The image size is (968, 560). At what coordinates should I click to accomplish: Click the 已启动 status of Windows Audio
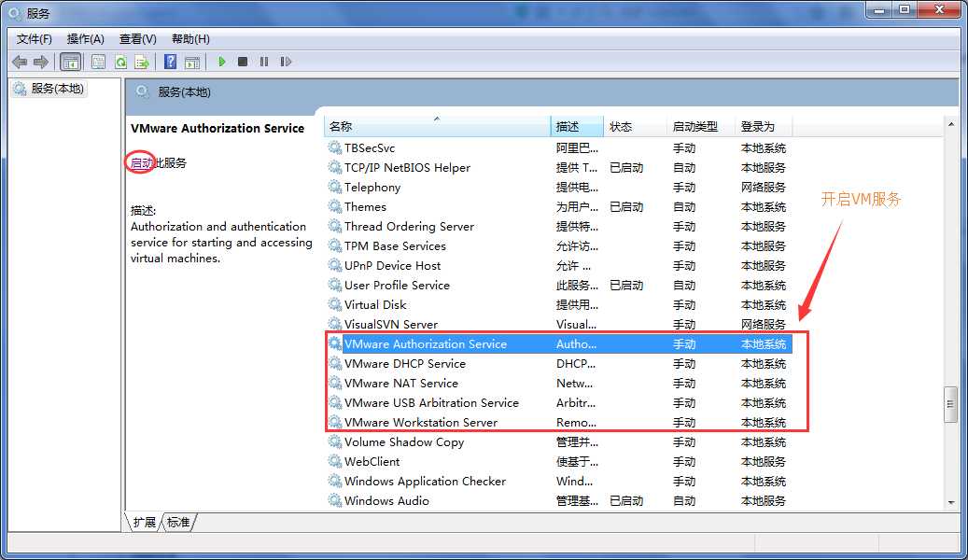[626, 500]
